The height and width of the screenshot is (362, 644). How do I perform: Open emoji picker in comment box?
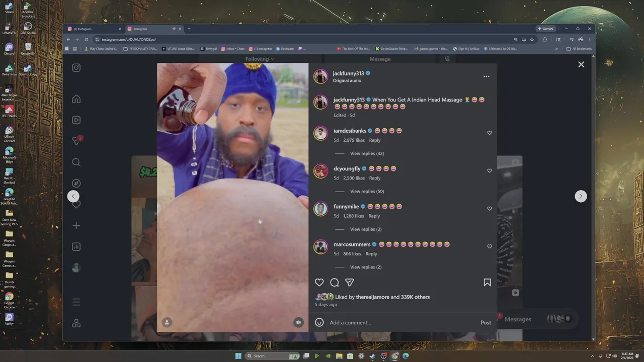[319, 322]
